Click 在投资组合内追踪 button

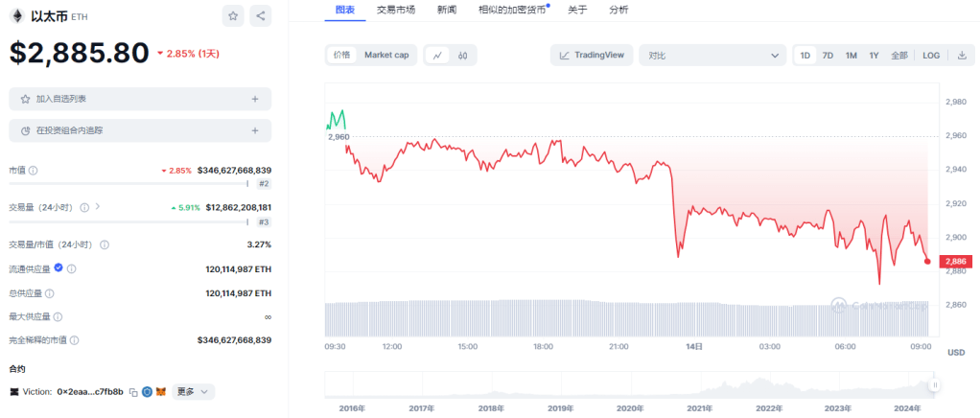click(140, 129)
